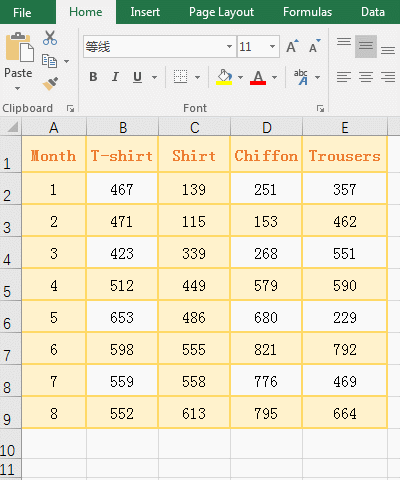Select column D header

pyautogui.click(x=266, y=127)
